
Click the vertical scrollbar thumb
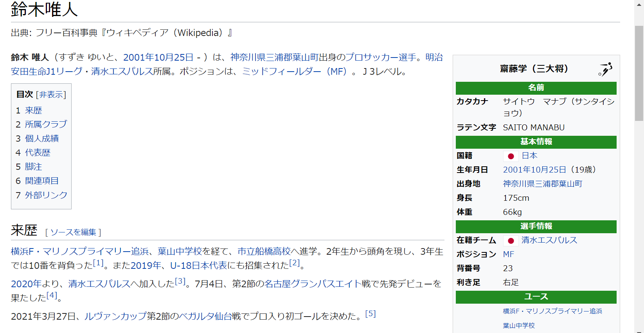tap(639, 74)
